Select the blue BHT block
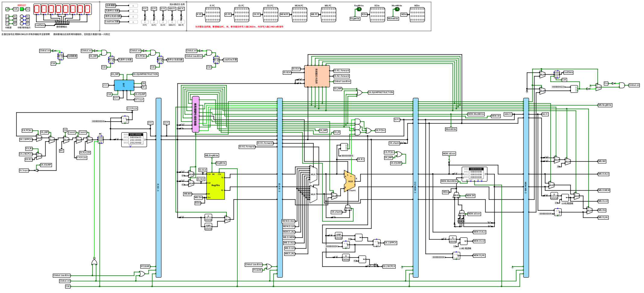 click(124, 85)
